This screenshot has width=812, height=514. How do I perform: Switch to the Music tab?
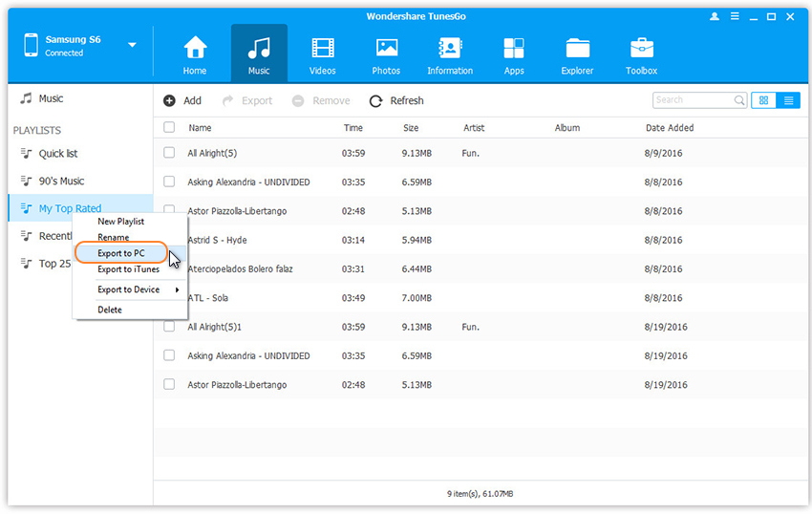(x=259, y=54)
